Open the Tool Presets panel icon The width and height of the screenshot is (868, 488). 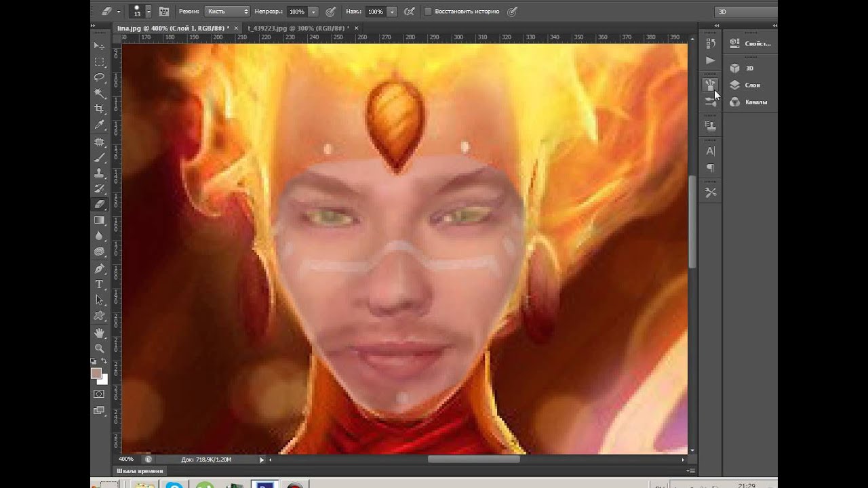[x=710, y=192]
